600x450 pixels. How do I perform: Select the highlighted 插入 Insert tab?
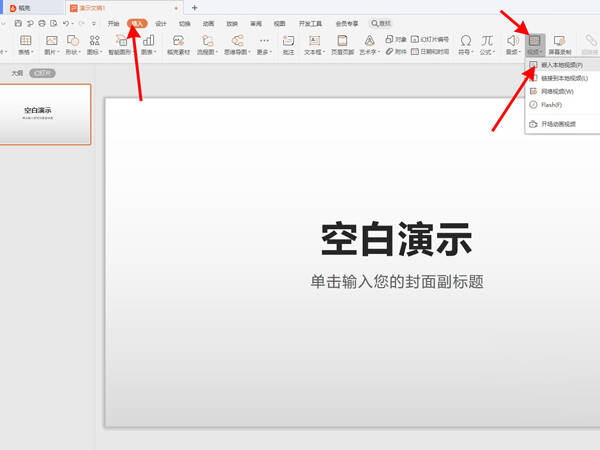coord(137,24)
